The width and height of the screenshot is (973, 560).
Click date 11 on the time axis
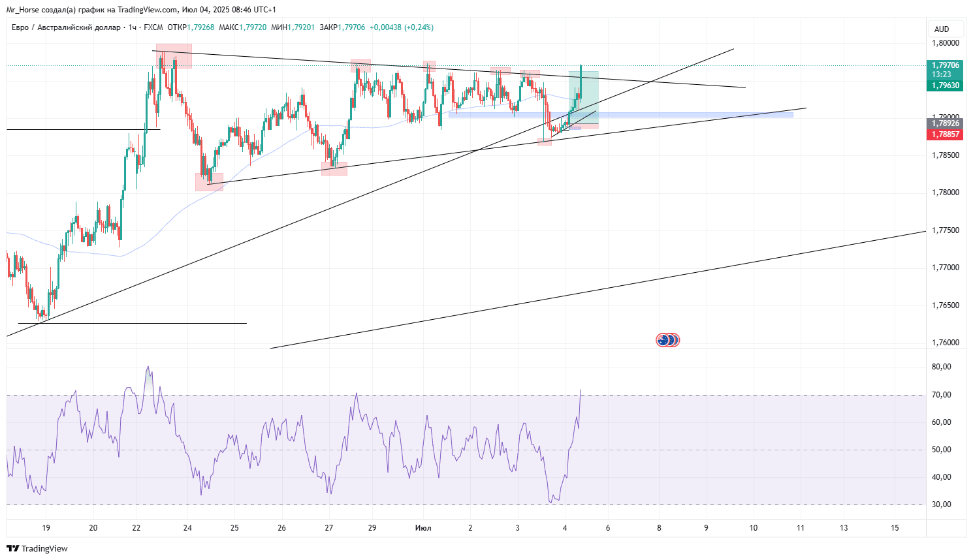pos(801,528)
